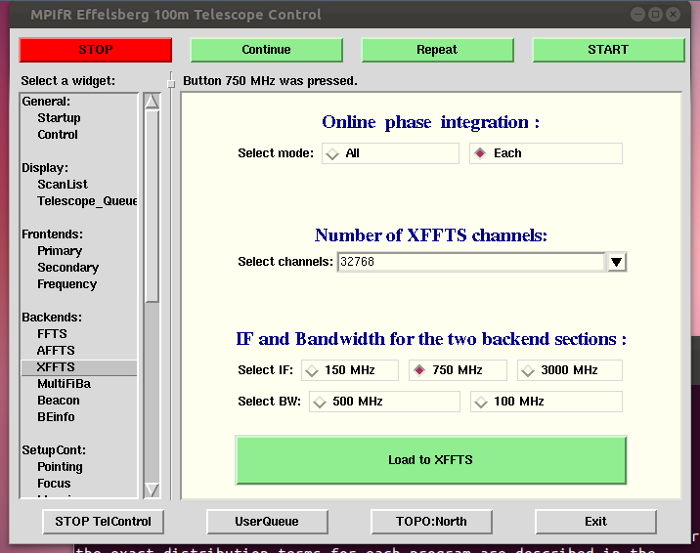
Task: Click the Frontends: category header
Action: [x=52, y=234]
